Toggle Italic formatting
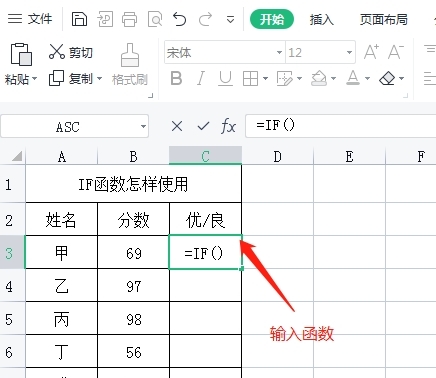436x378 pixels. point(201,78)
